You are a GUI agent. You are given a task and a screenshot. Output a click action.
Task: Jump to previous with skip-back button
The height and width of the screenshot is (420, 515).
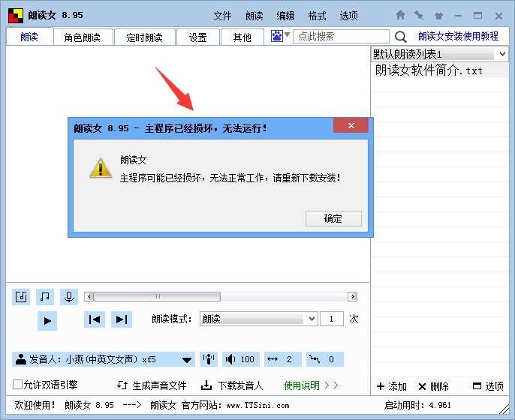point(95,319)
